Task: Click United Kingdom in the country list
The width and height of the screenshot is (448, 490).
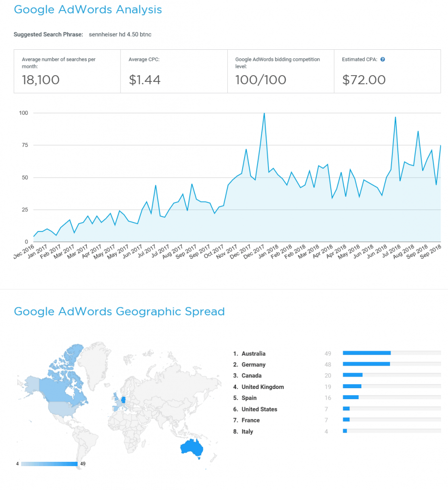Action: click(x=263, y=387)
